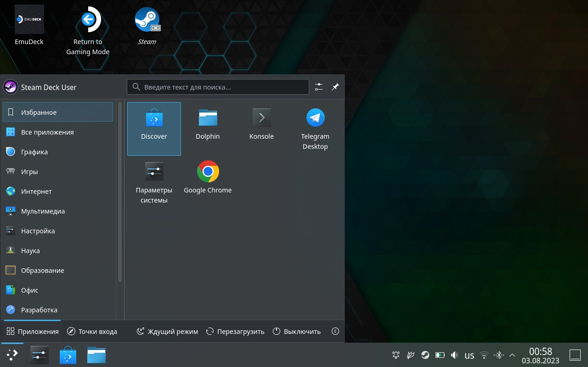The height and width of the screenshot is (367, 588).
Task: Open Konsole terminal from favorites
Action: click(261, 129)
